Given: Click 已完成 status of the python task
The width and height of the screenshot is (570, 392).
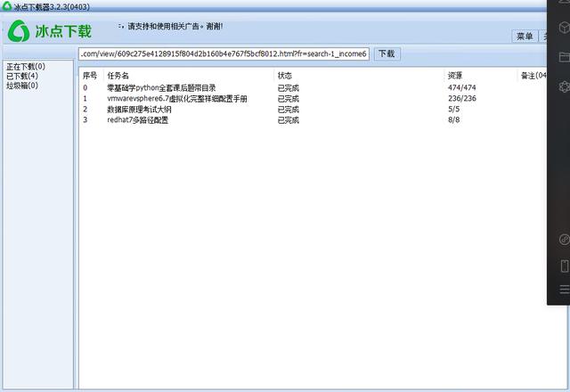Looking at the screenshot, I should coord(289,88).
